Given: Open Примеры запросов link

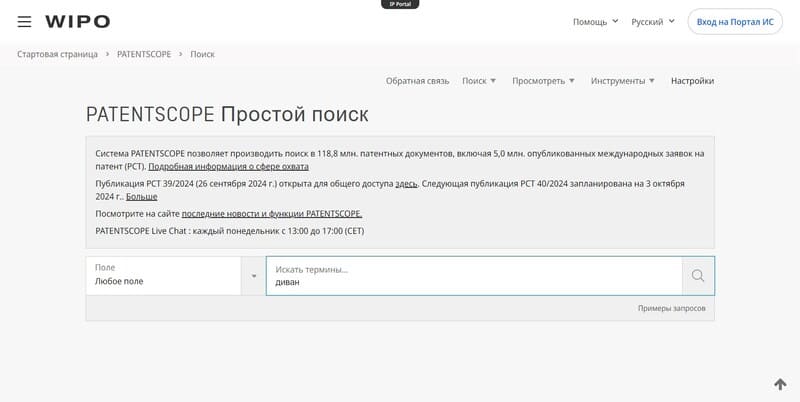Looking at the screenshot, I should point(671,308).
